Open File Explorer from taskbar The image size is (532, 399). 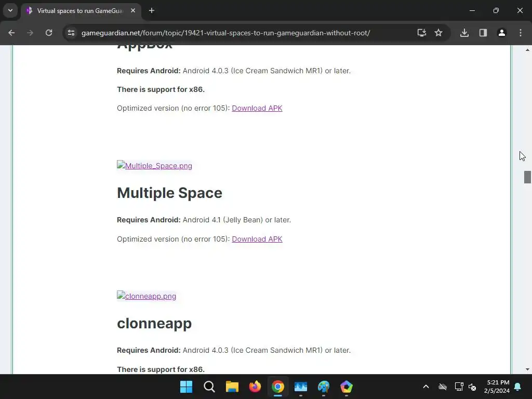click(x=232, y=387)
